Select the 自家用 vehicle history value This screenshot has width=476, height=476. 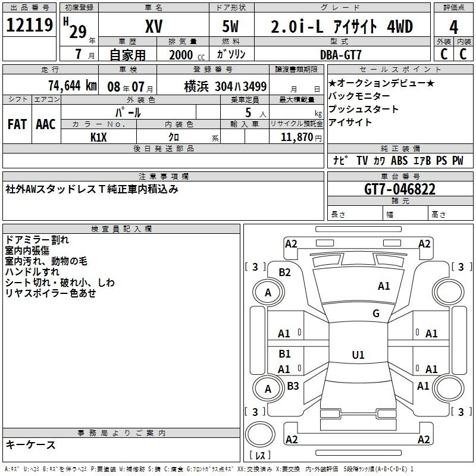[x=127, y=55]
